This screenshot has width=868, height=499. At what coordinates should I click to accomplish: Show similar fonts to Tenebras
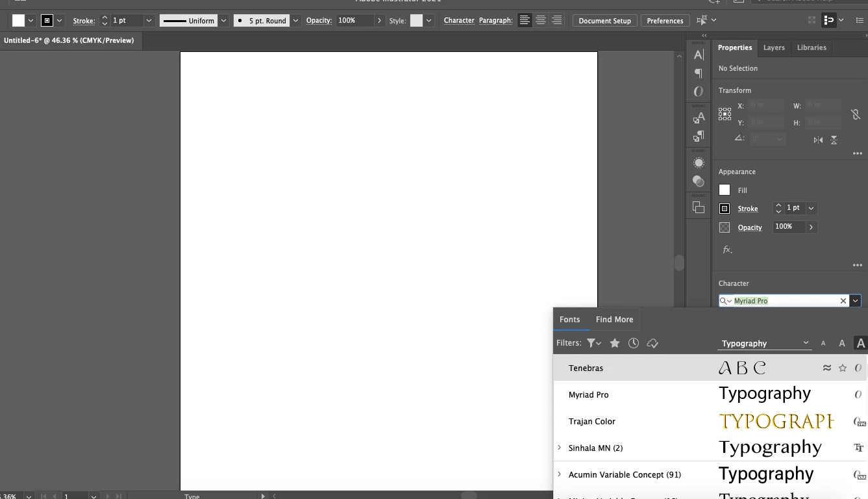pos(826,368)
